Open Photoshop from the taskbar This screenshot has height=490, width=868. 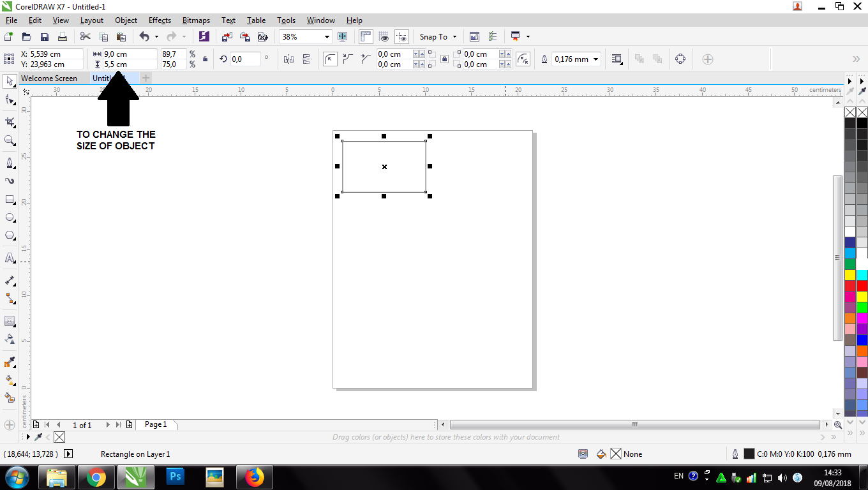click(x=174, y=477)
